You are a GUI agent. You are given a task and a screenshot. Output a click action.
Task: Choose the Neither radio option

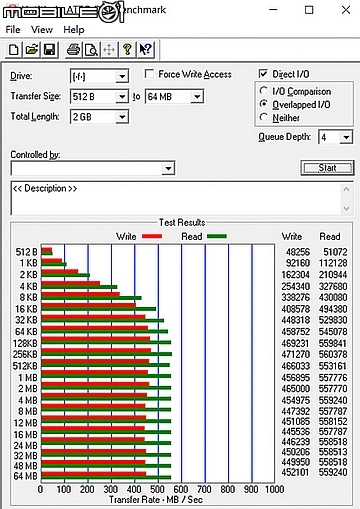pyautogui.click(x=264, y=117)
